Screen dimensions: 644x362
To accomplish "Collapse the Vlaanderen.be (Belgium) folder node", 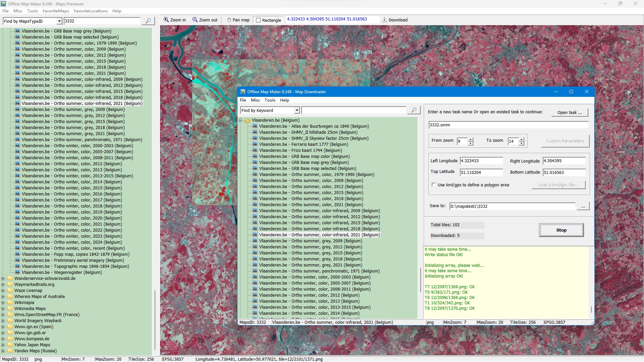I will click(240, 120).
